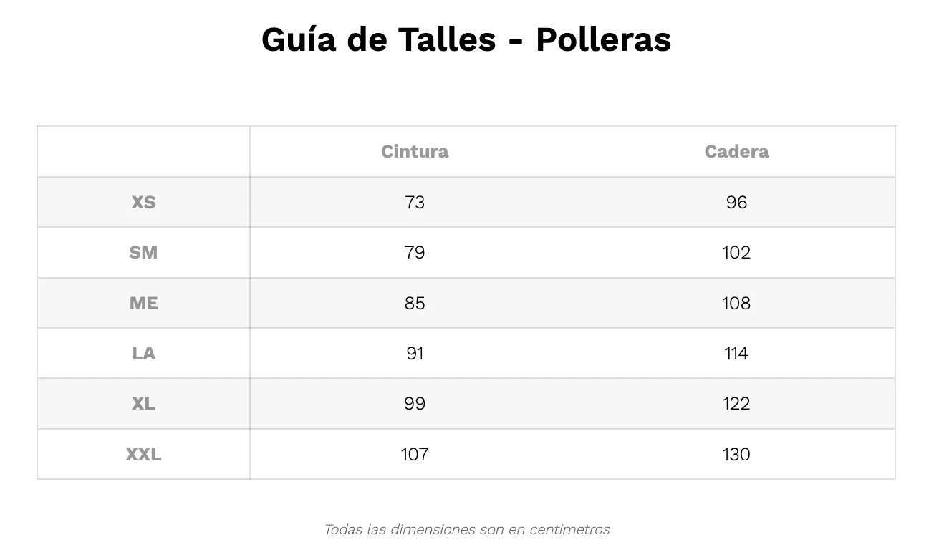Choose the LA size row label
934x560 pixels.
coord(143,354)
